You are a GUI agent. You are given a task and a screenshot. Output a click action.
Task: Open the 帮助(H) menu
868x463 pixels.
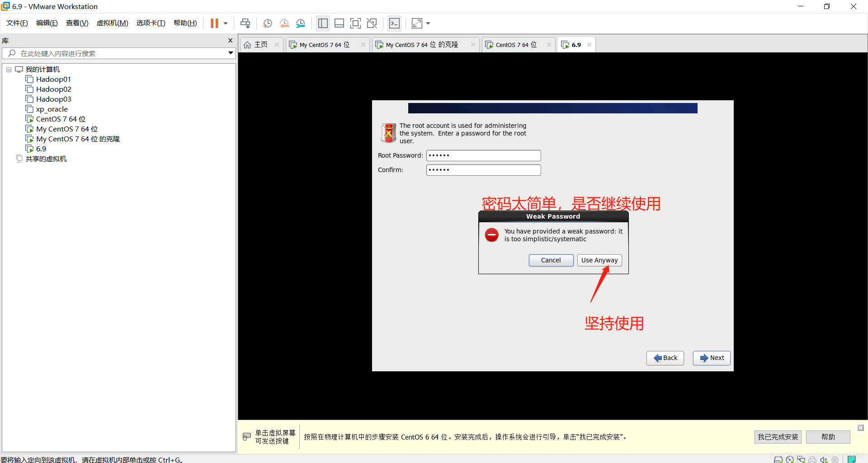point(185,23)
